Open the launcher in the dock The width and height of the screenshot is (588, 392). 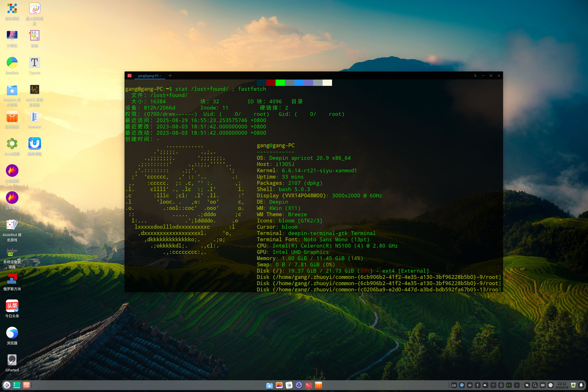click(7, 385)
